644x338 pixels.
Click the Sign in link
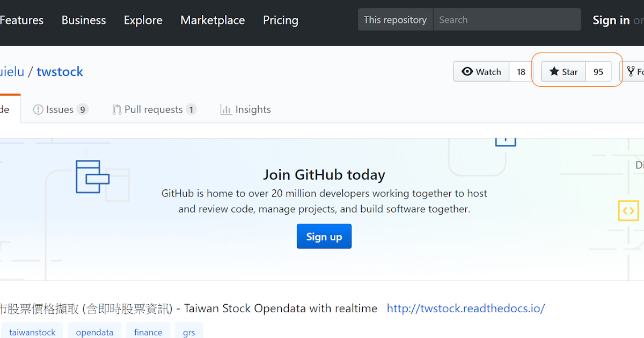611,20
